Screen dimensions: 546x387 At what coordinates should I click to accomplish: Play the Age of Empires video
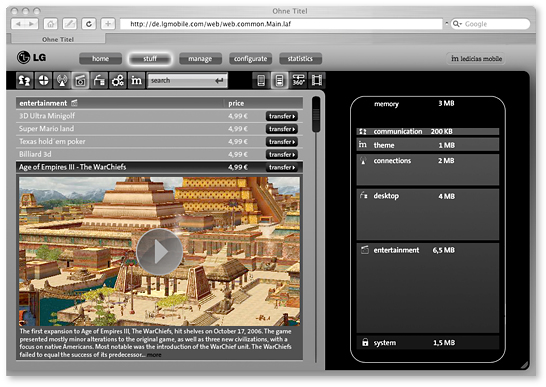(x=159, y=251)
